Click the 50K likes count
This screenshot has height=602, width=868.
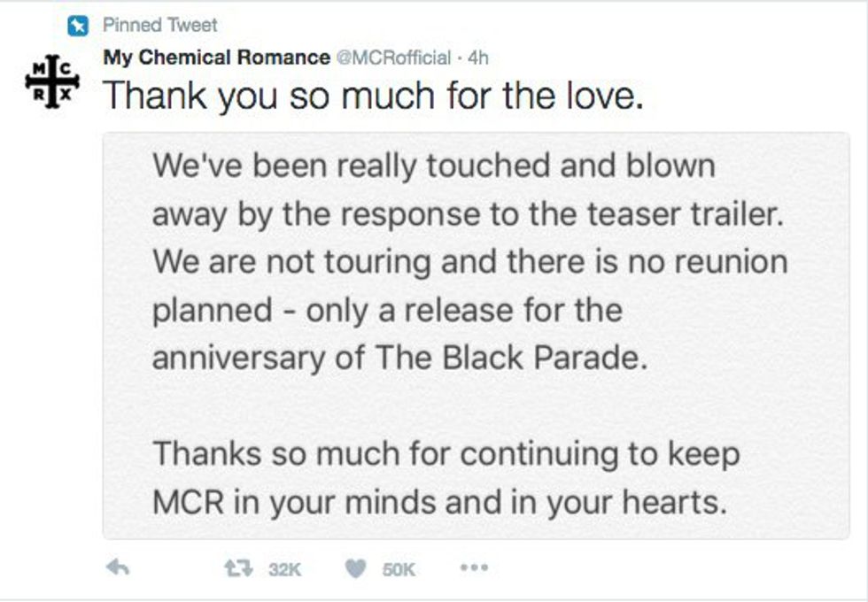pyautogui.click(x=399, y=569)
